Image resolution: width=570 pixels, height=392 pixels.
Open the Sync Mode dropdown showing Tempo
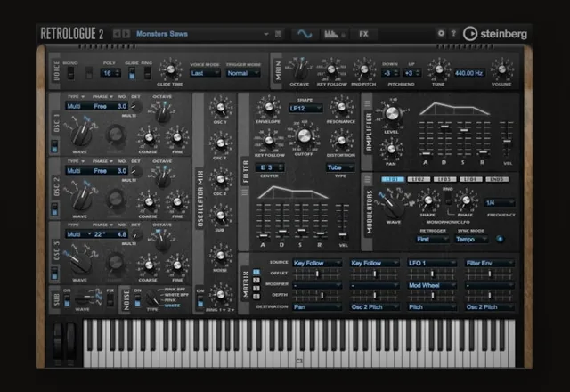click(x=471, y=240)
